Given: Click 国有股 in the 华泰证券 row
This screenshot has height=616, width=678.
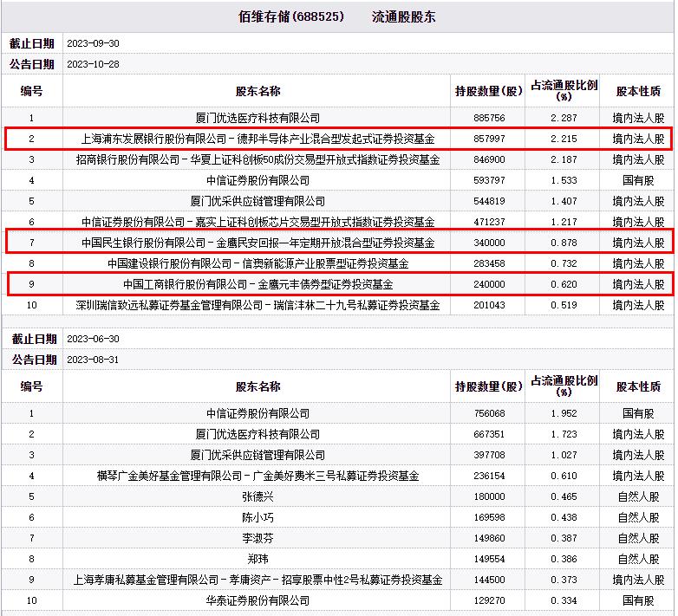Looking at the screenshot, I should [x=638, y=600].
